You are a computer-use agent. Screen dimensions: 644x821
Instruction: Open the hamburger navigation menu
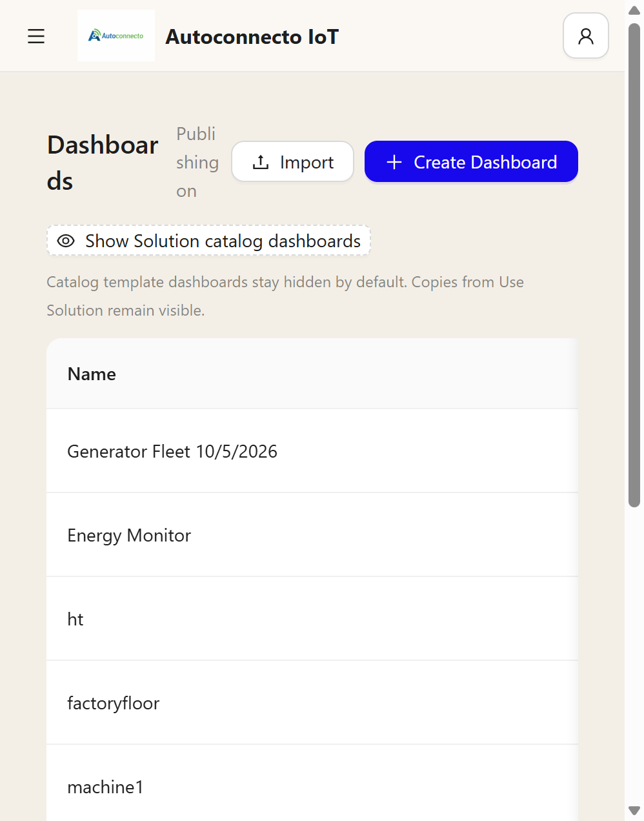click(36, 36)
